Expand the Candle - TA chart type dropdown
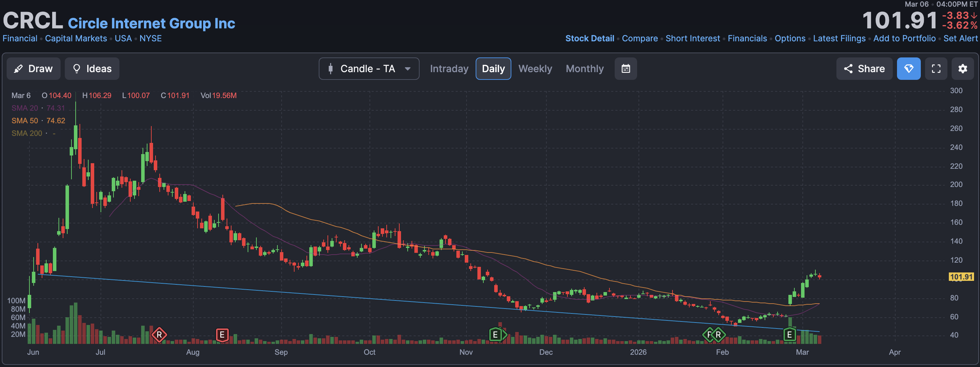This screenshot has width=980, height=367. point(369,68)
